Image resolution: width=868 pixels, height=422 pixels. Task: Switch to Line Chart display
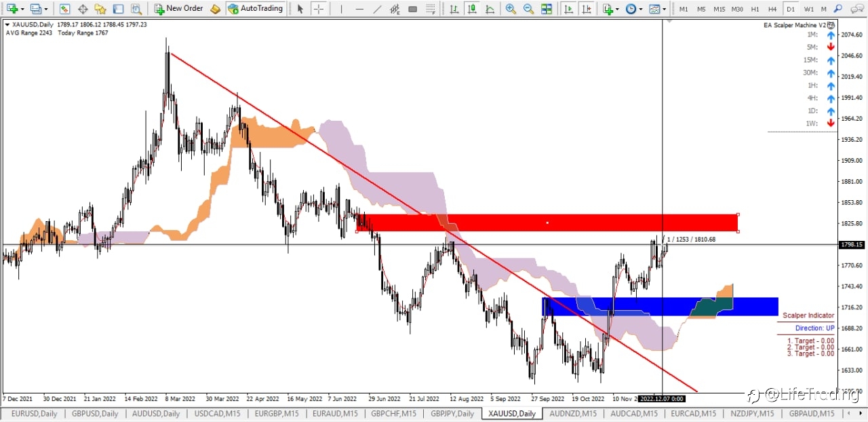coord(489,9)
